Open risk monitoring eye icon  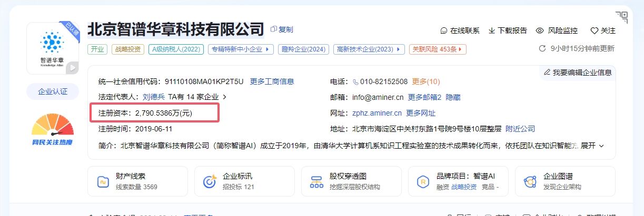coord(540,30)
